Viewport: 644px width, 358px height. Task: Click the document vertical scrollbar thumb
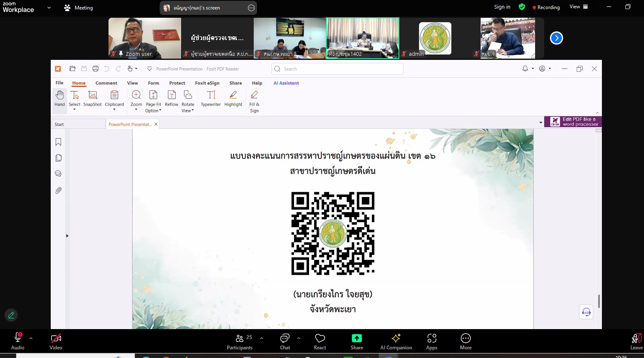coord(599,301)
